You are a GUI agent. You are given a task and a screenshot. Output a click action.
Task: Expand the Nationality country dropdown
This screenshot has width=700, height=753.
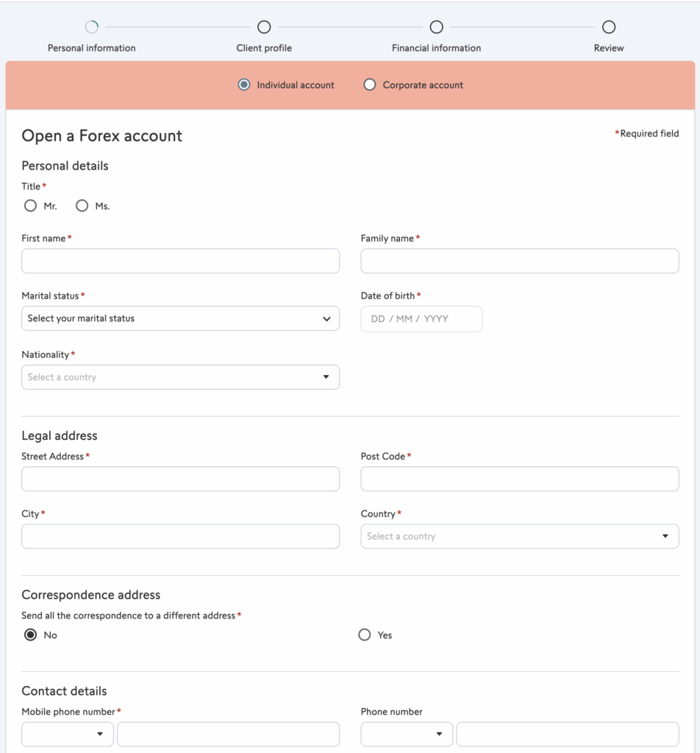click(180, 377)
